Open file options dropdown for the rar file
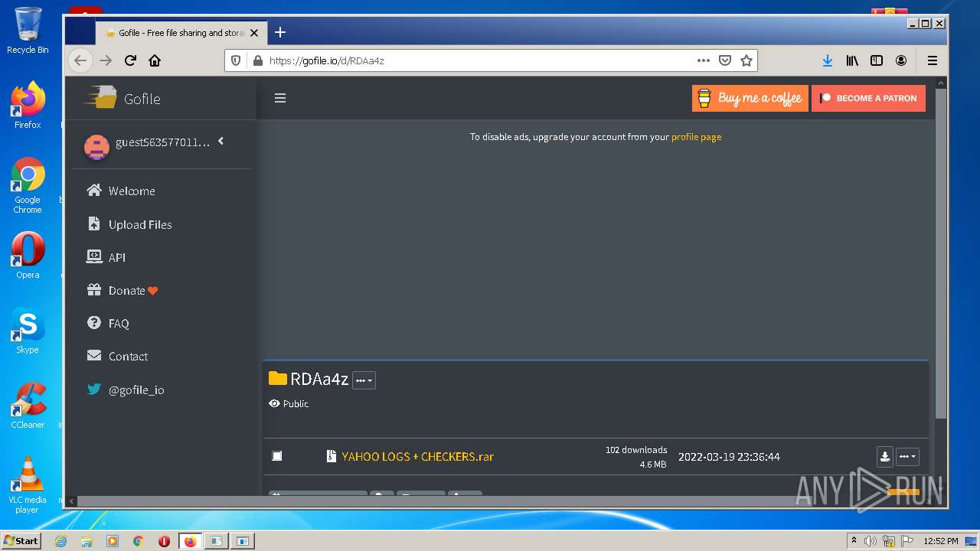 coord(907,457)
